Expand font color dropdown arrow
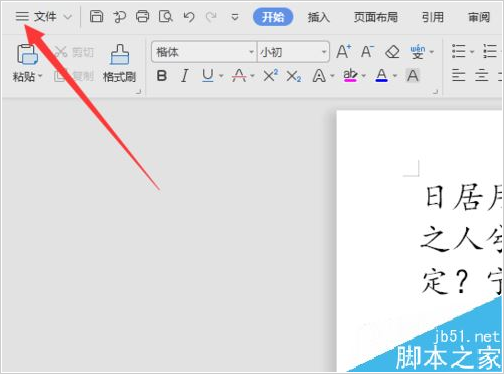Image resolution: width=504 pixels, height=374 pixels. [x=395, y=76]
